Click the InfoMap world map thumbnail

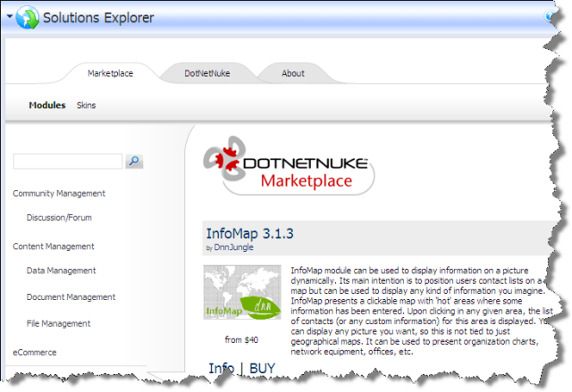242,292
